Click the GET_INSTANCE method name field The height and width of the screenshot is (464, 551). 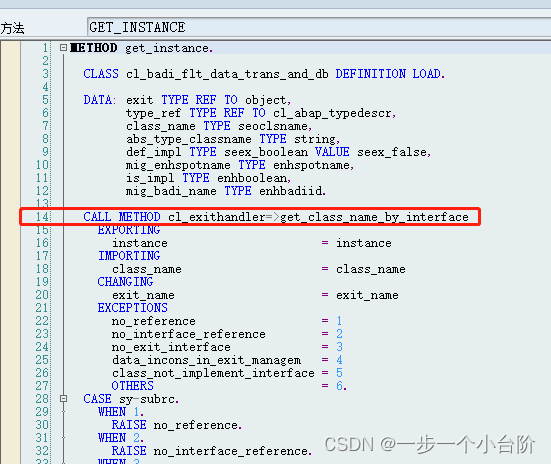319,27
